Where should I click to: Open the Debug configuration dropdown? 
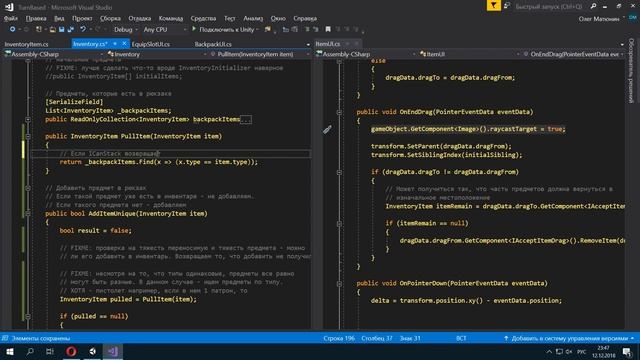tap(125, 29)
